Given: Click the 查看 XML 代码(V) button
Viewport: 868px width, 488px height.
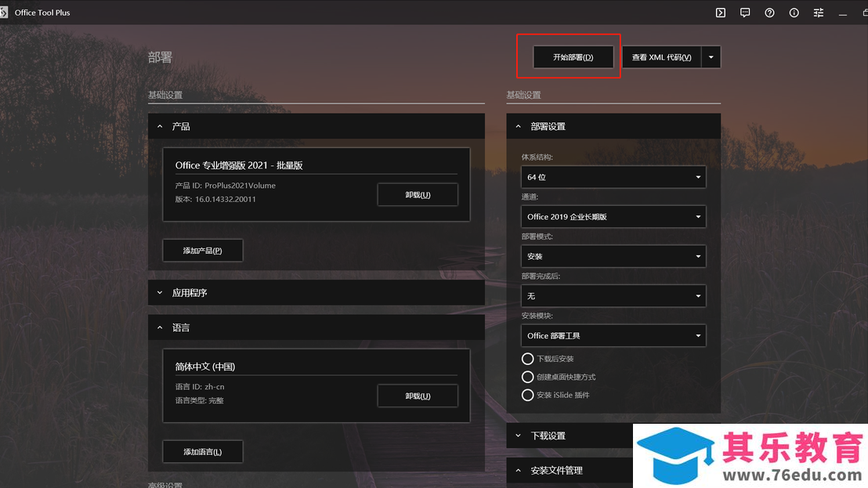Looking at the screenshot, I should pyautogui.click(x=661, y=57).
